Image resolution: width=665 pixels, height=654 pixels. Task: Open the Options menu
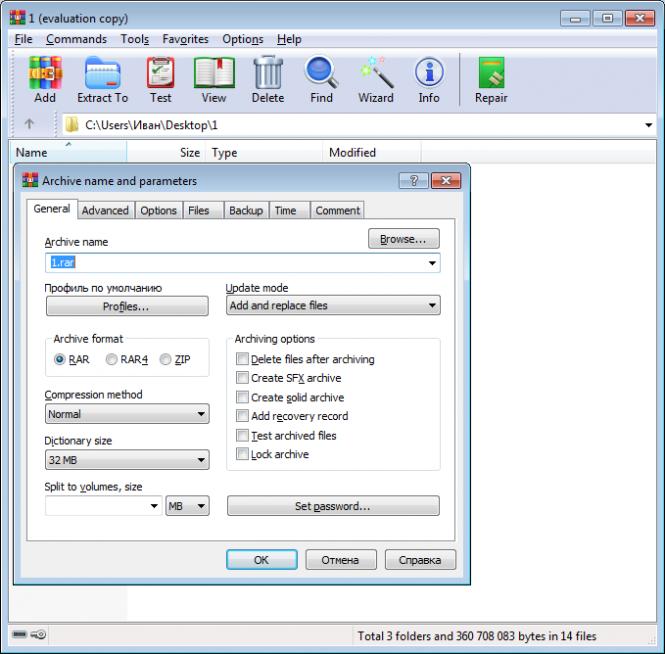(243, 39)
